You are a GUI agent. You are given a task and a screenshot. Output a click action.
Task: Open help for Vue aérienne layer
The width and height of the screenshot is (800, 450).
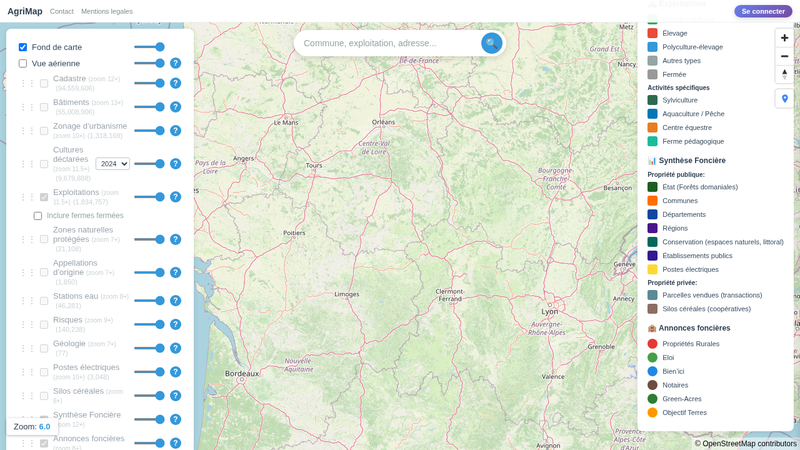(x=176, y=63)
